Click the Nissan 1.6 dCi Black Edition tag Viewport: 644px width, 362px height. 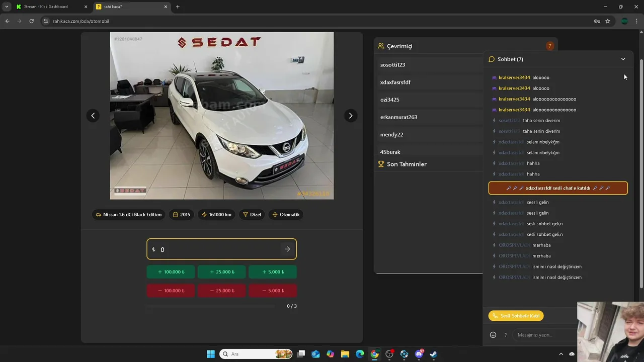coord(129,214)
